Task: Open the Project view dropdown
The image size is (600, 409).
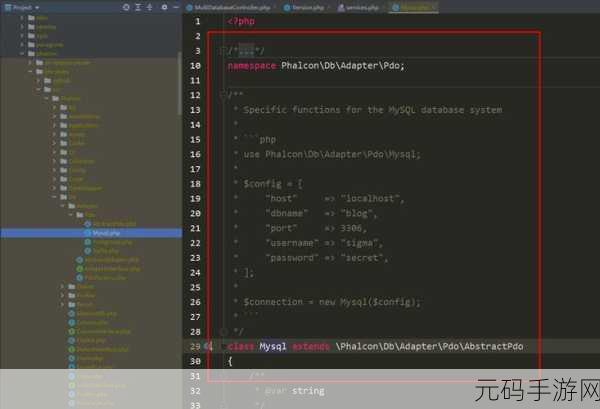Action: coord(21,7)
